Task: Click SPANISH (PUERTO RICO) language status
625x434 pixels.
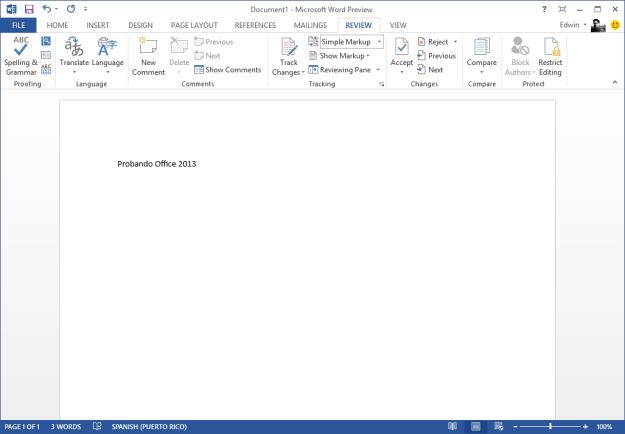Action: click(149, 427)
